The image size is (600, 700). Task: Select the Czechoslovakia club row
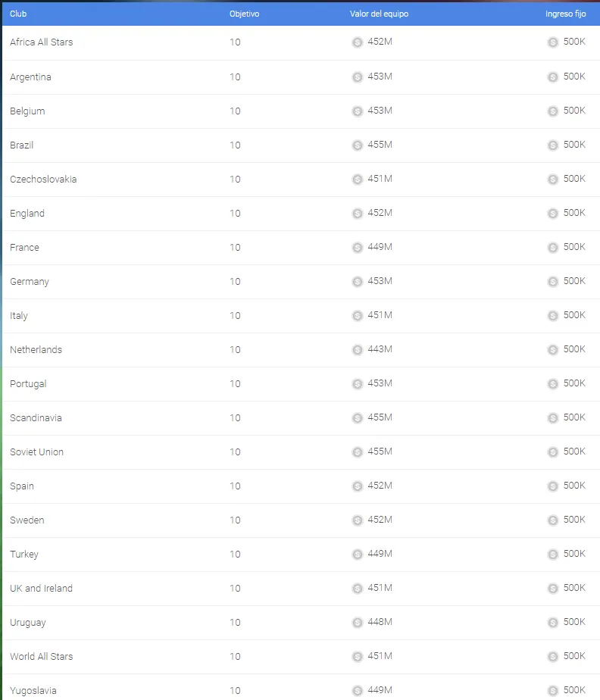point(301,180)
